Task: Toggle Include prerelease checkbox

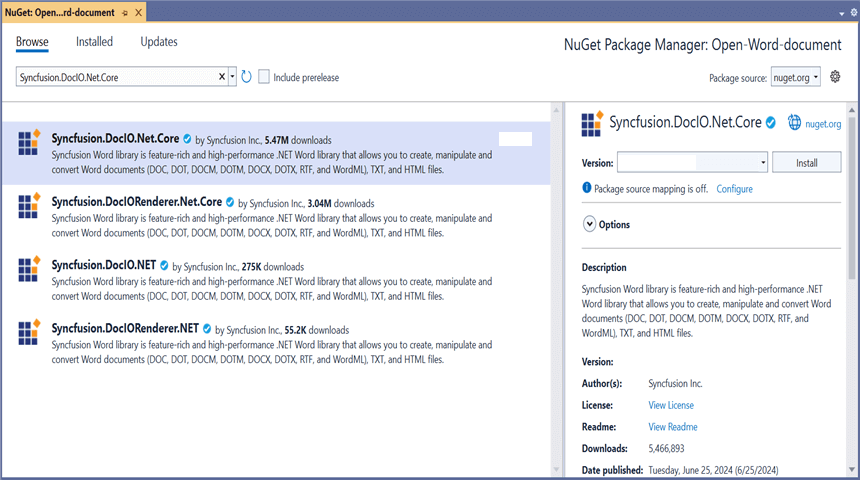Action: coord(264,77)
